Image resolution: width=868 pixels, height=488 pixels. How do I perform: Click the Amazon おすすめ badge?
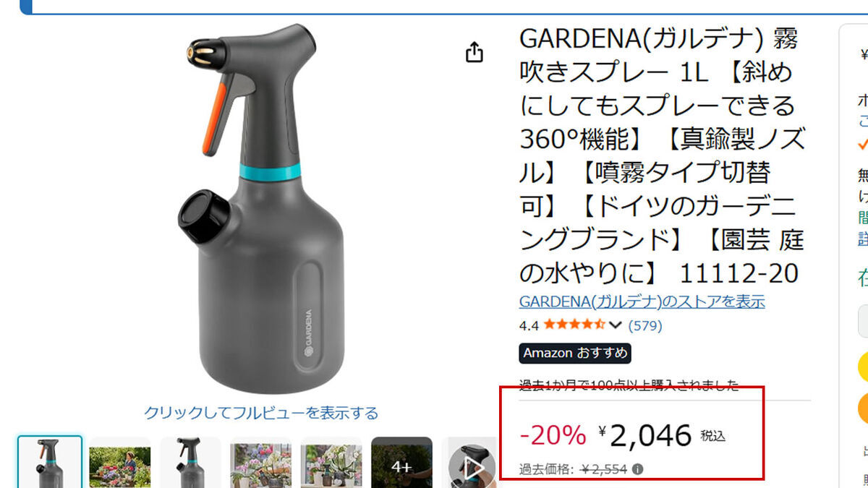click(575, 354)
